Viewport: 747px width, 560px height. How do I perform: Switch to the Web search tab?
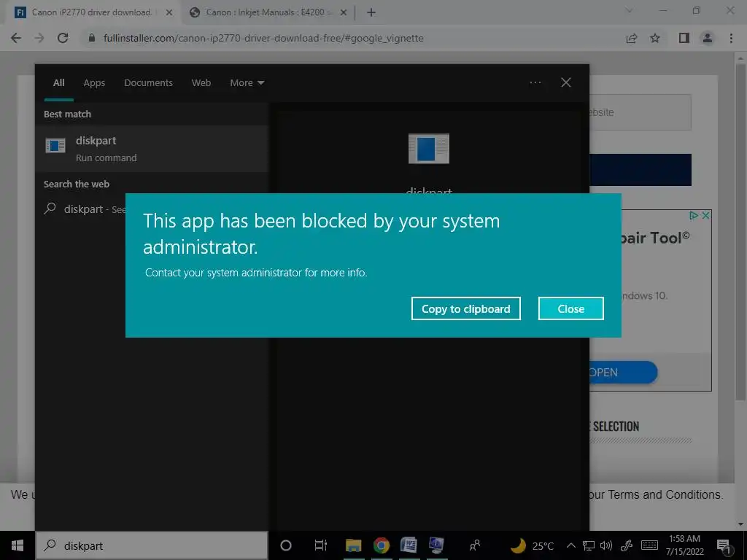coord(201,83)
